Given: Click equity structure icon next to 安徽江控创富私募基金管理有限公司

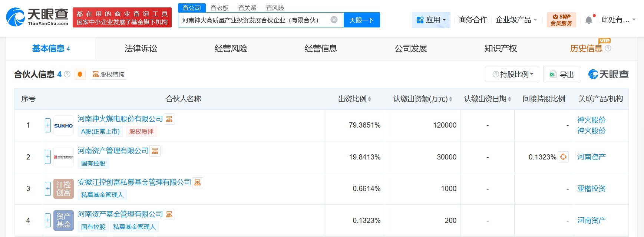Looking at the screenshot, I should coord(198,182).
